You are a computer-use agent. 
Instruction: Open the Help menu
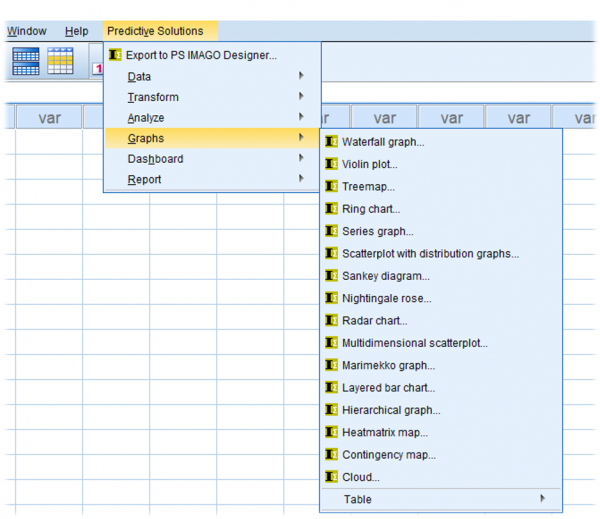tap(76, 31)
